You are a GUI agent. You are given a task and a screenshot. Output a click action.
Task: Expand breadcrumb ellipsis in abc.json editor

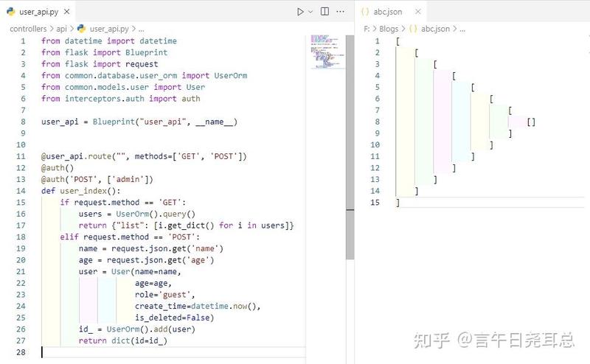point(462,29)
